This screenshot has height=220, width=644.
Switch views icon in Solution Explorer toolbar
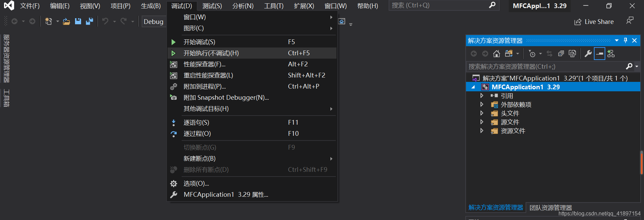[509, 54]
